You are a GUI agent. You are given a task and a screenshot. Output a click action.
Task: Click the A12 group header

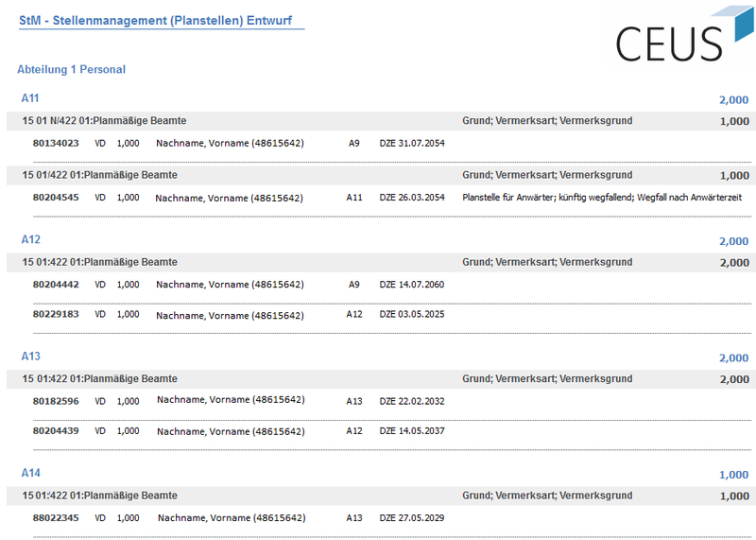click(30, 240)
